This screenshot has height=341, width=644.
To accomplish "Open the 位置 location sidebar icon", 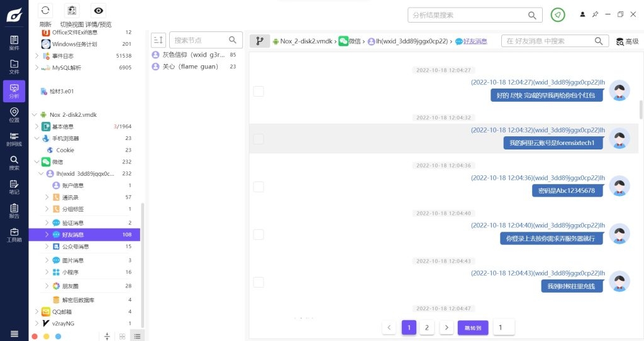I will 14,115.
